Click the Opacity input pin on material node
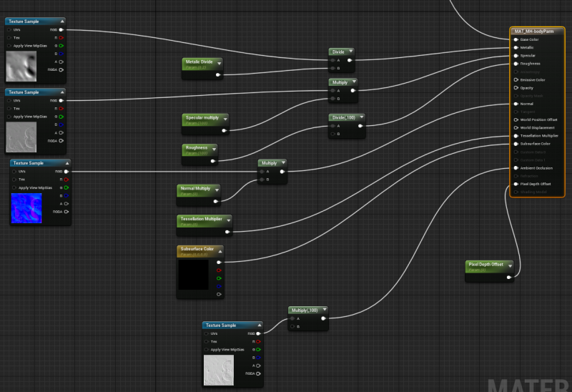Viewport: 572px width, 392px height. point(515,88)
